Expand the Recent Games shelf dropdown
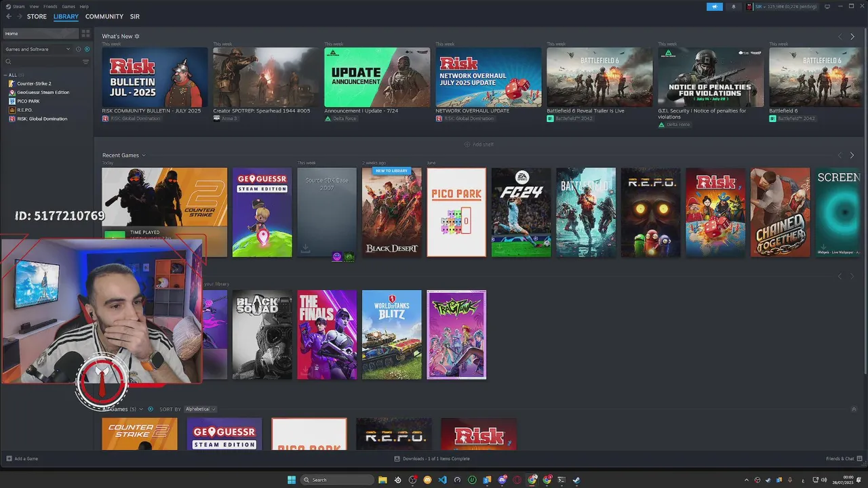Image resolution: width=868 pixels, height=488 pixels. pos(143,155)
